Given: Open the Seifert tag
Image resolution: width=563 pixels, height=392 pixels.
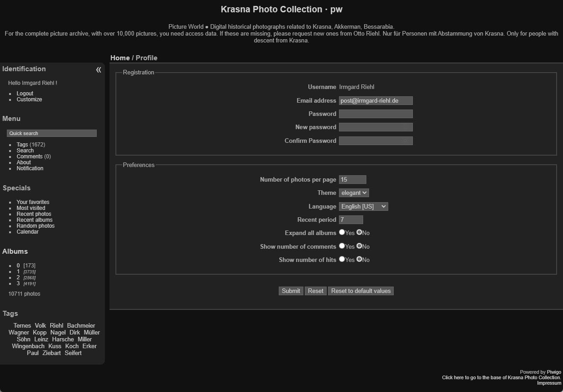Looking at the screenshot, I should point(73,353).
